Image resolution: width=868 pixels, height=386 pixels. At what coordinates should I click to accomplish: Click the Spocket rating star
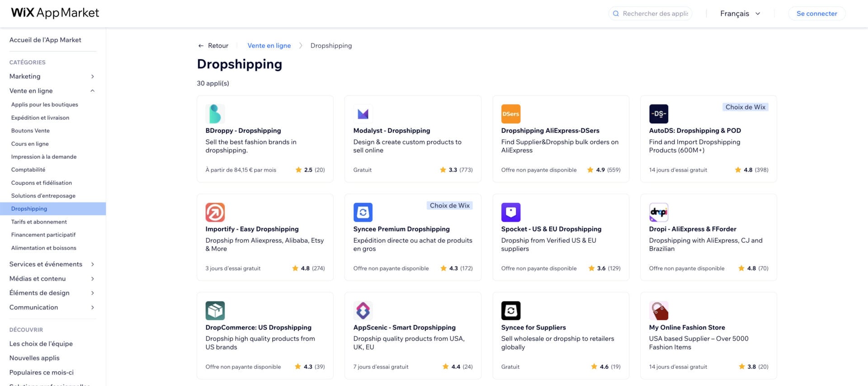pos(591,268)
